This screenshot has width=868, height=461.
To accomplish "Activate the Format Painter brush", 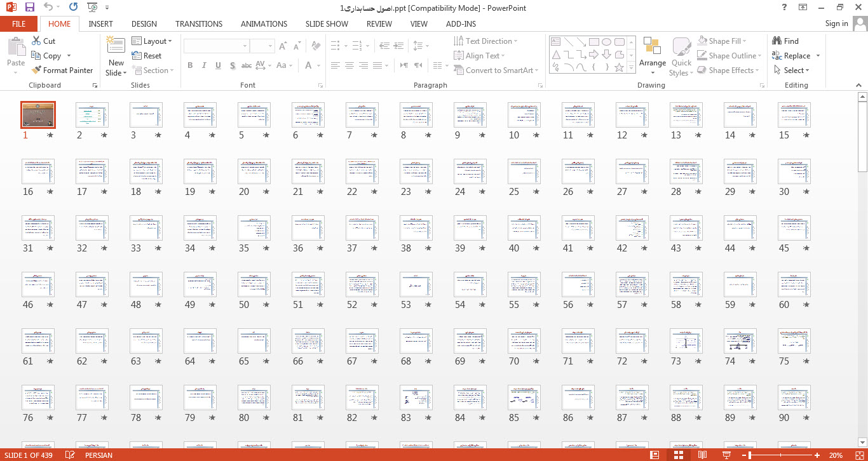I will pyautogui.click(x=36, y=70).
